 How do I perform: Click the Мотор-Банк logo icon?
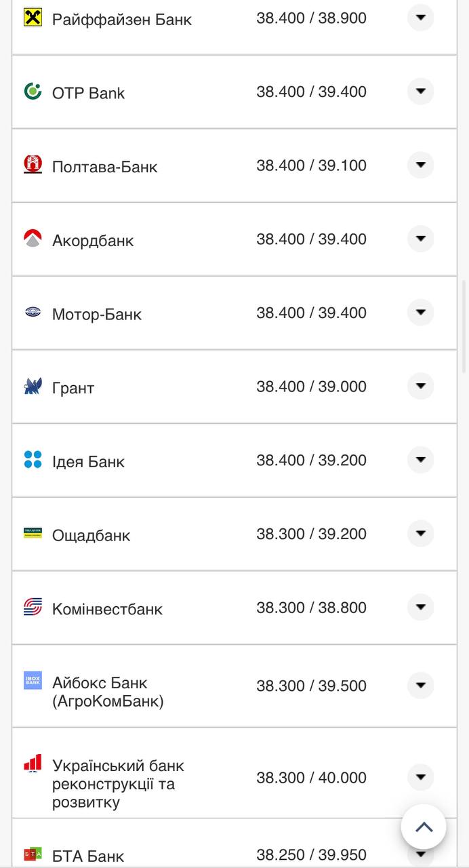[33, 313]
